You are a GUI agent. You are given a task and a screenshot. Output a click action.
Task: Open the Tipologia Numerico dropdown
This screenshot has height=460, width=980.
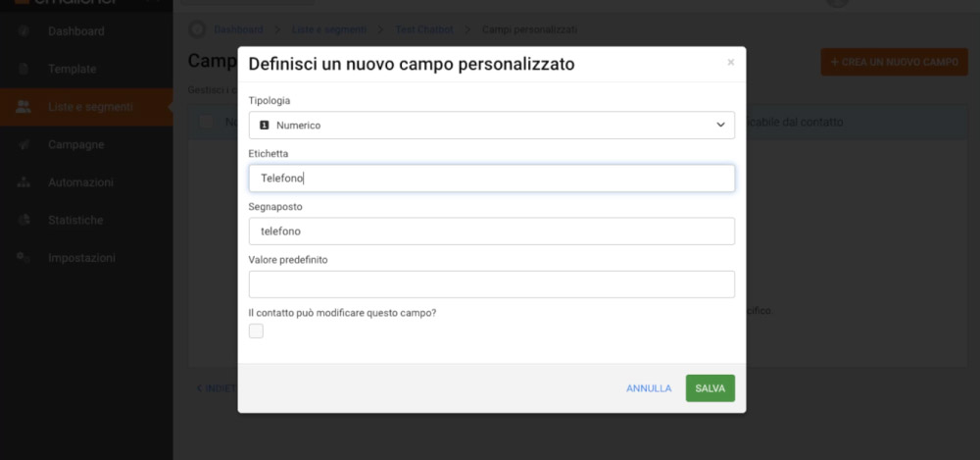click(x=491, y=126)
